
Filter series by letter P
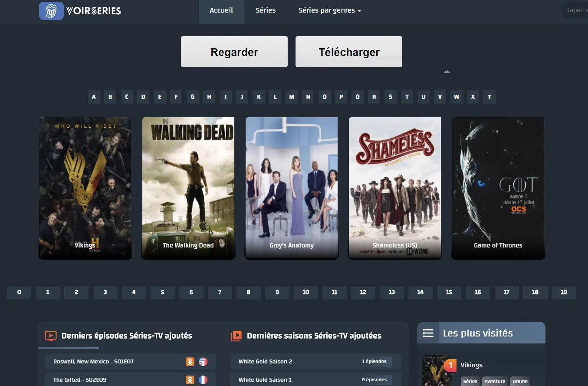(341, 97)
